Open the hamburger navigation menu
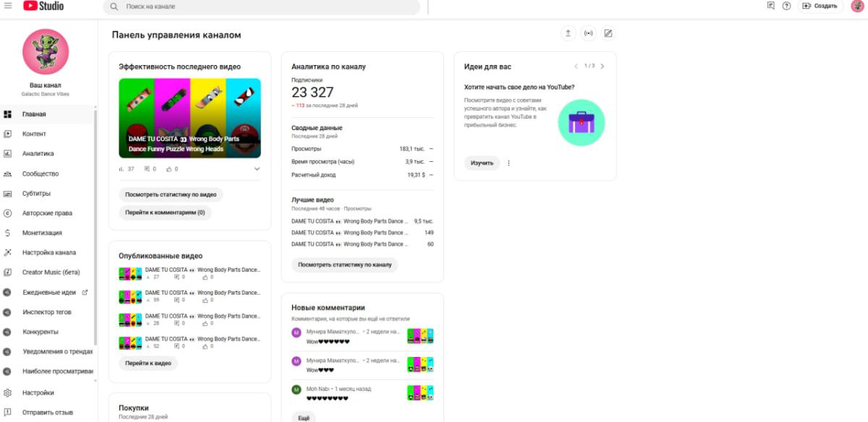The width and height of the screenshot is (868, 422). click(x=8, y=6)
